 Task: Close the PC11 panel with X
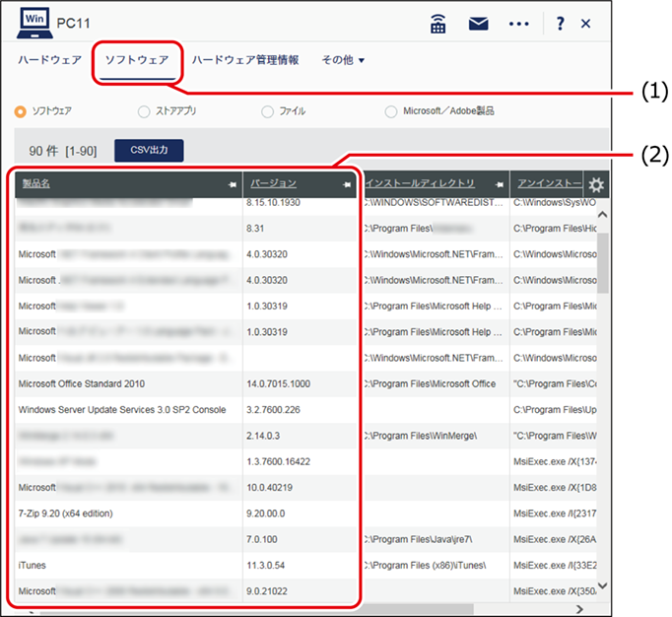click(585, 24)
